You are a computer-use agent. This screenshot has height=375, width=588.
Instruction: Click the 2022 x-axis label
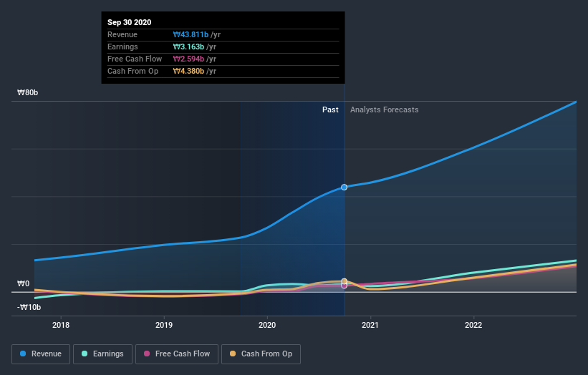473,325
